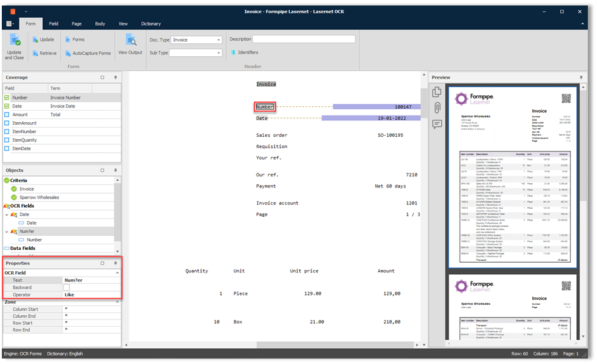Open the Sub Type dropdown
Image resolution: width=597 pixels, height=364 pixels.
pyautogui.click(x=219, y=53)
